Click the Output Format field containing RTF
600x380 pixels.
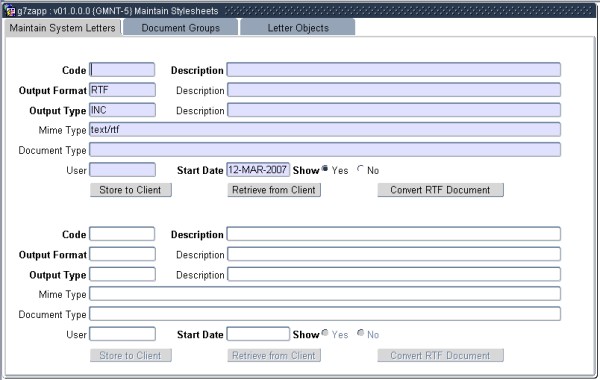(122, 90)
